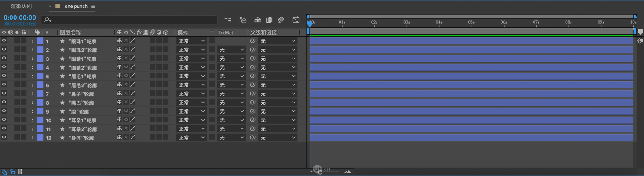Viewport: 644px width, 176px height.
Task: Open the one punch panel menu
Action: (93, 7)
